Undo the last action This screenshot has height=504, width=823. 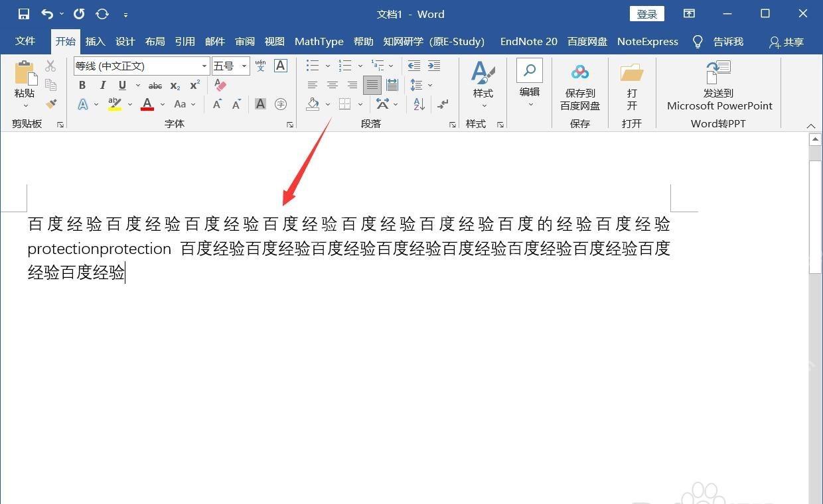click(47, 14)
